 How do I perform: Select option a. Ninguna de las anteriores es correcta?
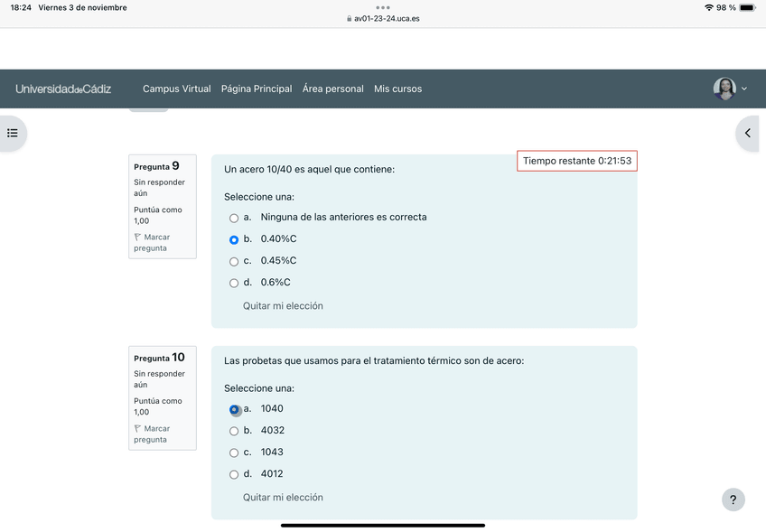(234, 218)
